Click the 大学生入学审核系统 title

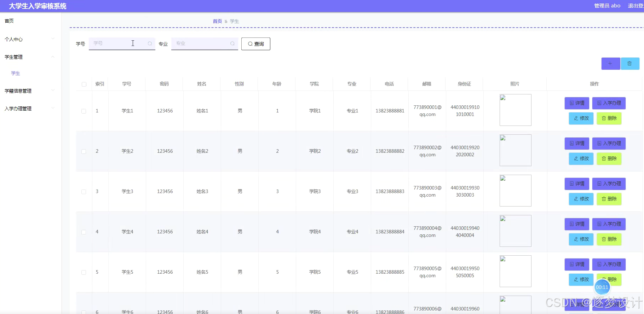38,6
